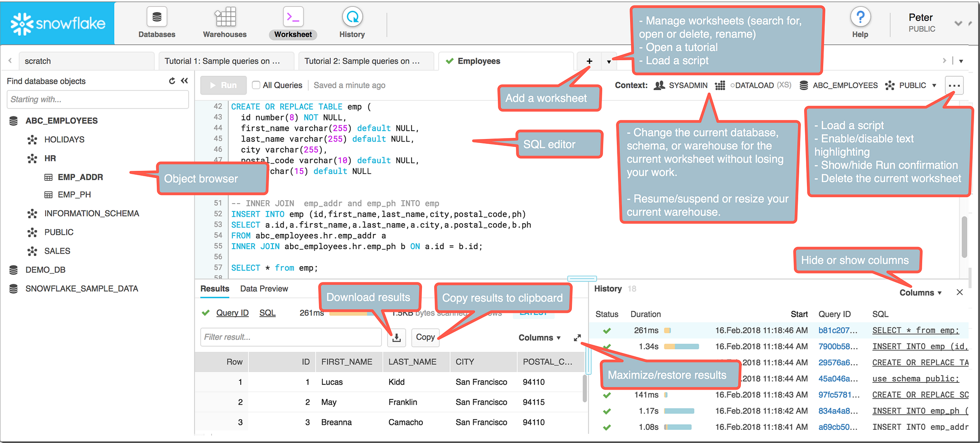Refresh the database object browser
This screenshot has height=443, width=980.
coord(172,81)
